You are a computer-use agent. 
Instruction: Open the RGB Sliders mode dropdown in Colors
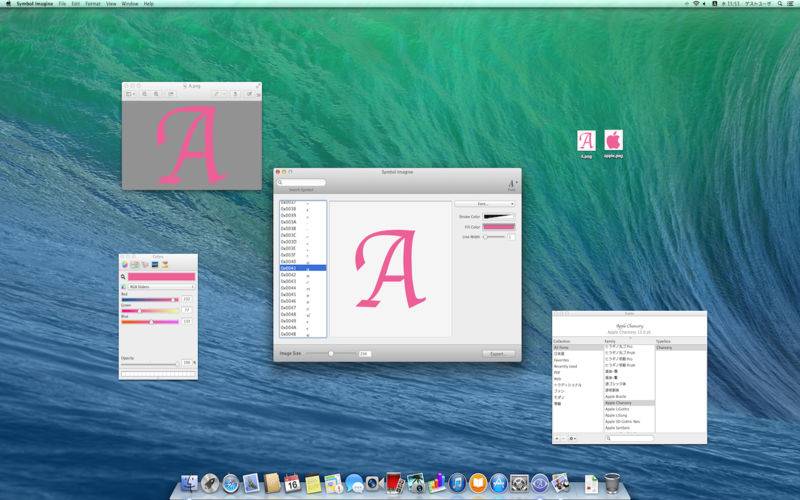tap(161, 287)
